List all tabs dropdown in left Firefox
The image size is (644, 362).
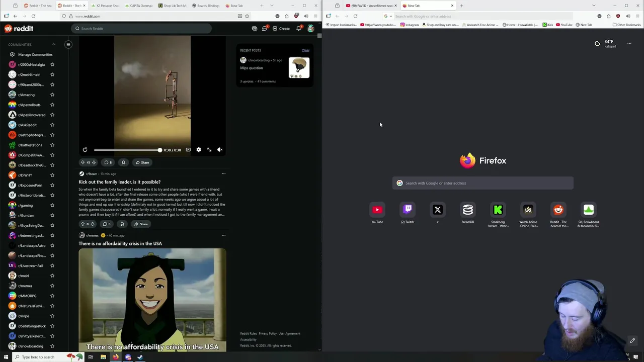pyautogui.click(x=272, y=6)
